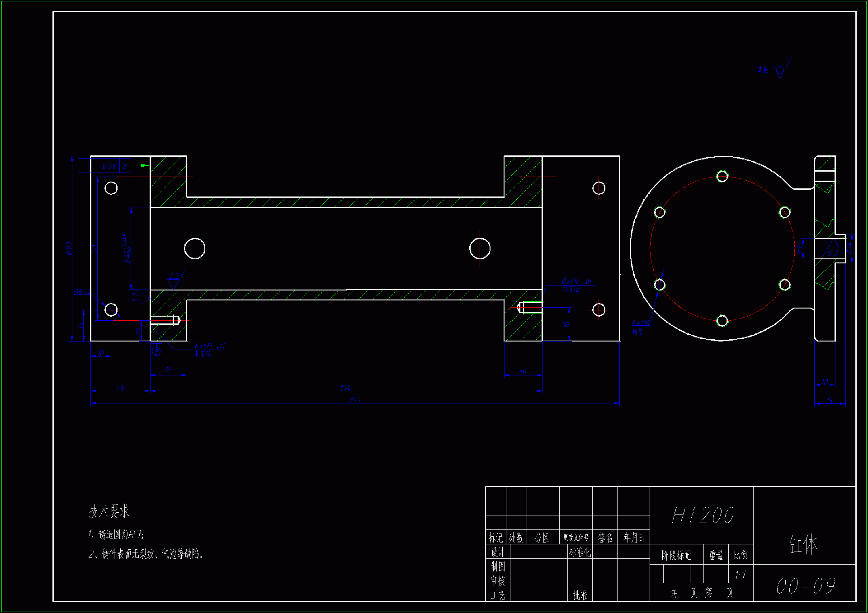Select the upper hole on the left flange

click(111, 188)
